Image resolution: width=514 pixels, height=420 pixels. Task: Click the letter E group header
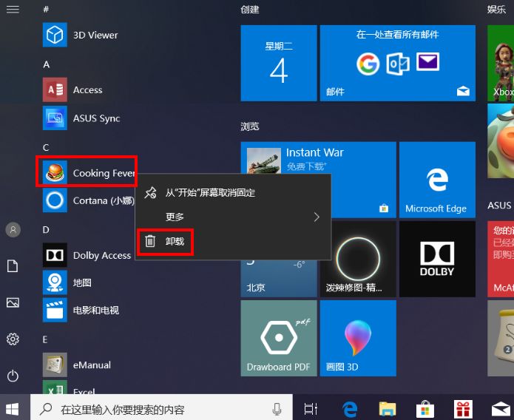pos(45,339)
